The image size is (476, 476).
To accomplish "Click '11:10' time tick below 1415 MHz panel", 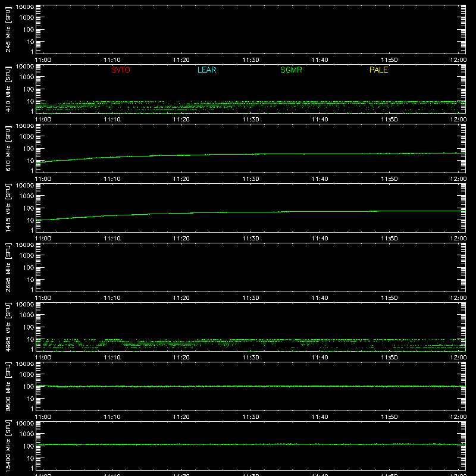I will [112, 239].
